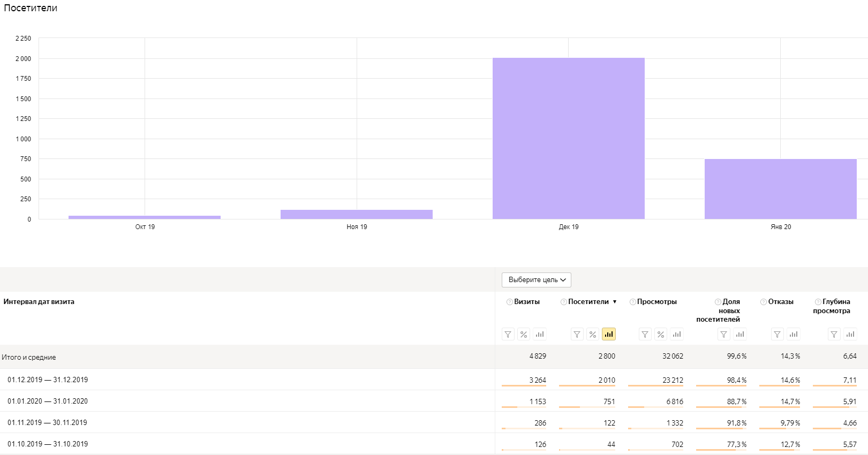Screen dimensions: 868x455
Task: Select the 01.12.2019 — 31.12.2019 row
Action: (48, 380)
